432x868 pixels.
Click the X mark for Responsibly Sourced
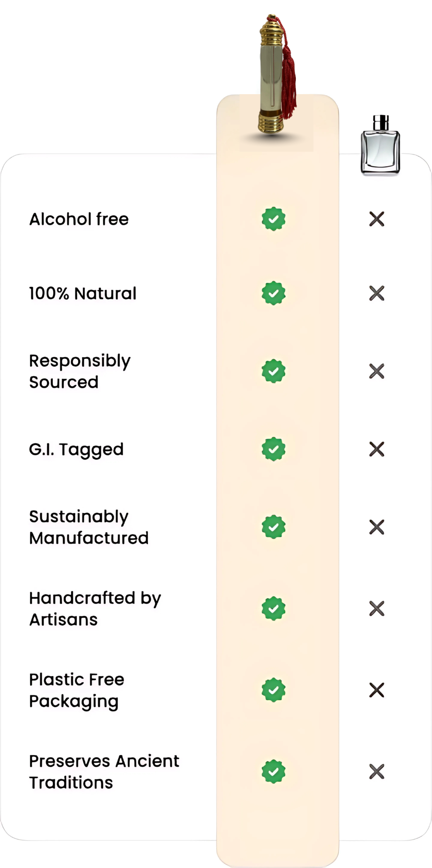coord(377,371)
